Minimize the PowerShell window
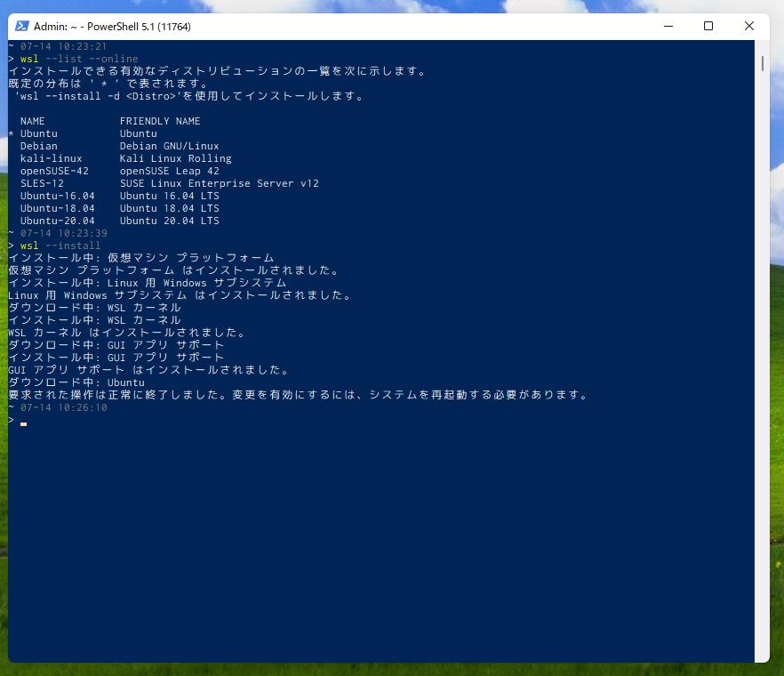Screen dimensions: 784x676 coord(668,26)
